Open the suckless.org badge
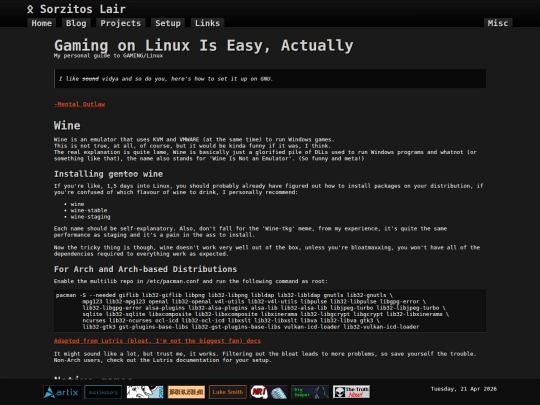Screen dimensions: 540x405 (103, 392)
